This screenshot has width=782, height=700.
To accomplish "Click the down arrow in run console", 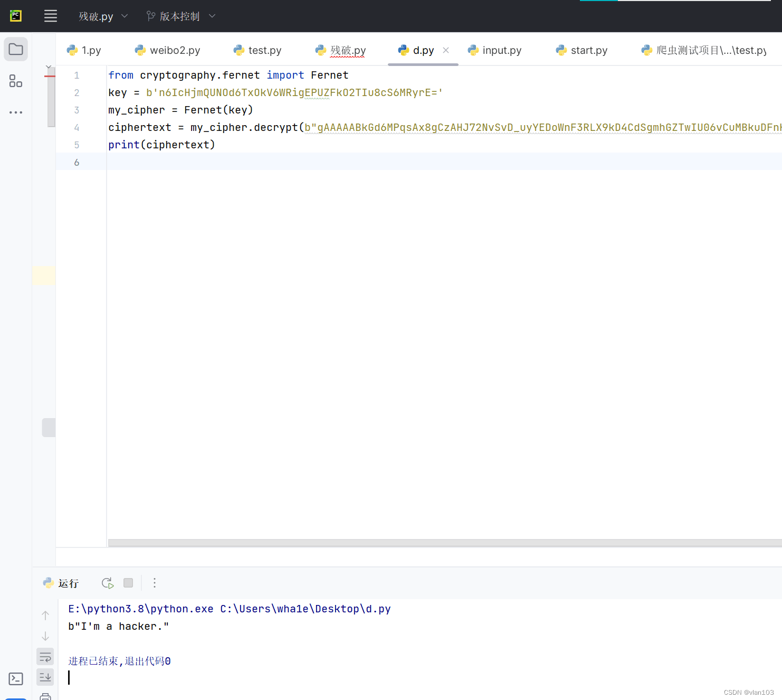I will (45, 636).
